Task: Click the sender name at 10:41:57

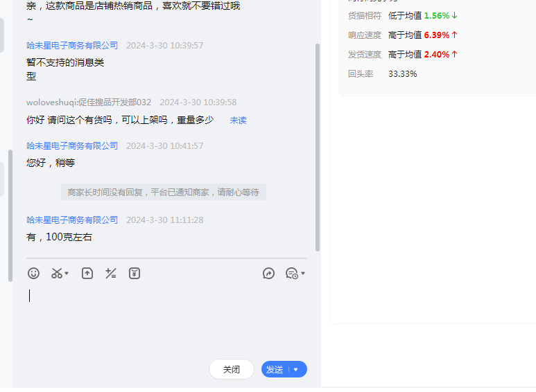Action: click(72, 145)
